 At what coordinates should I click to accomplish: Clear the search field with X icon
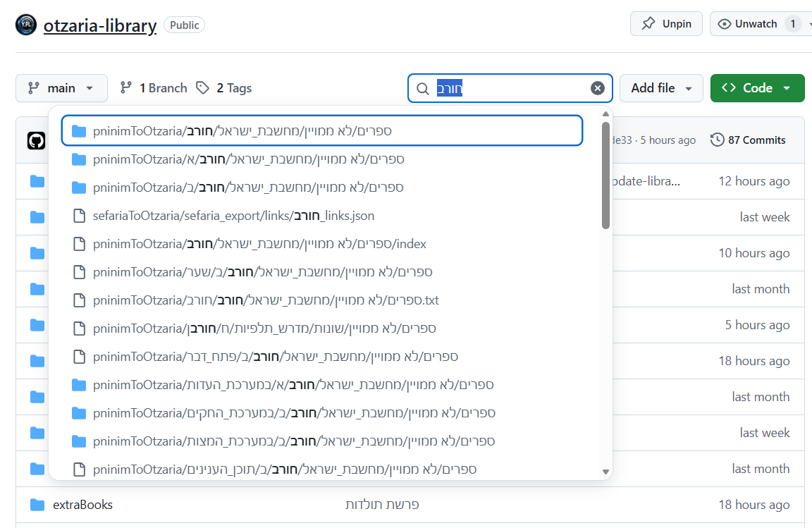(597, 88)
